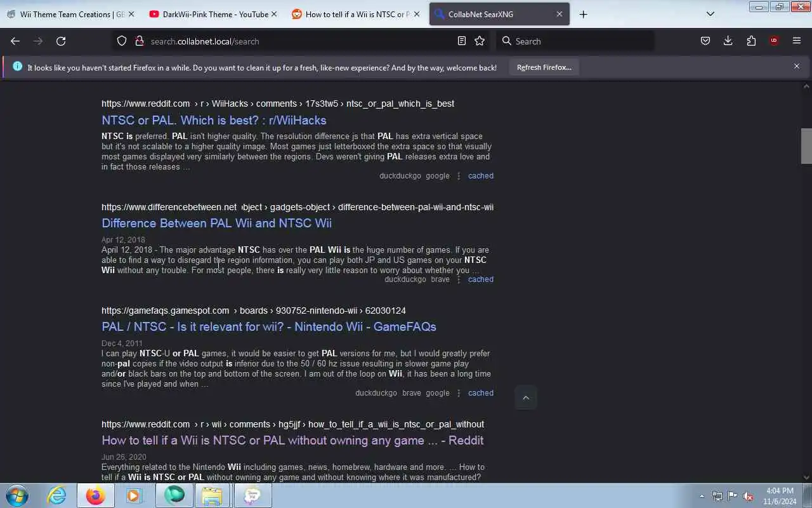The width and height of the screenshot is (812, 508).
Task: Open the Firefox hamburger application menu
Action: point(797,41)
